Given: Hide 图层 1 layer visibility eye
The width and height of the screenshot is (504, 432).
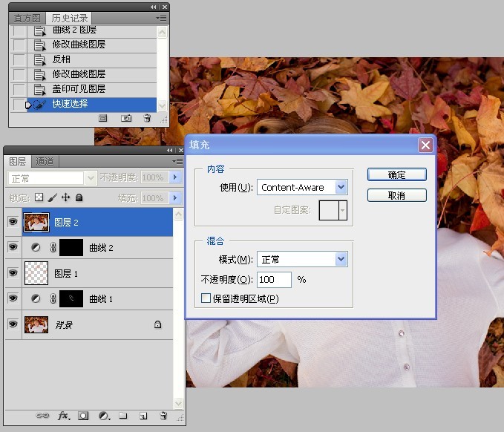Looking at the screenshot, I should [x=13, y=273].
